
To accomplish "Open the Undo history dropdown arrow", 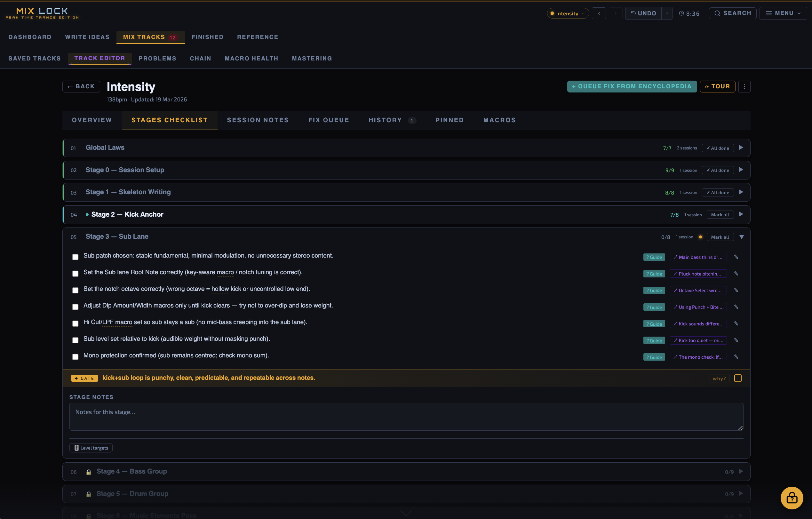I will [x=667, y=13].
